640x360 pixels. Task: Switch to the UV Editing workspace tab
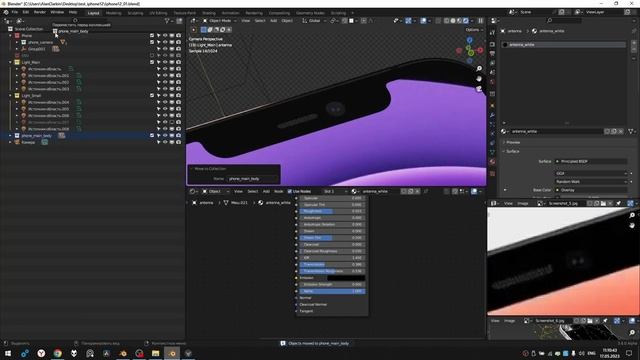coord(158,13)
